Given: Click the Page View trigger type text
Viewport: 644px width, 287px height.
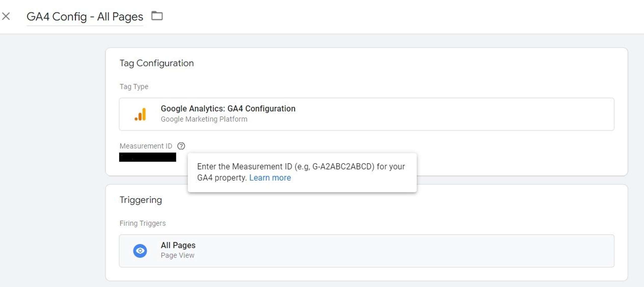Looking at the screenshot, I should click(177, 255).
